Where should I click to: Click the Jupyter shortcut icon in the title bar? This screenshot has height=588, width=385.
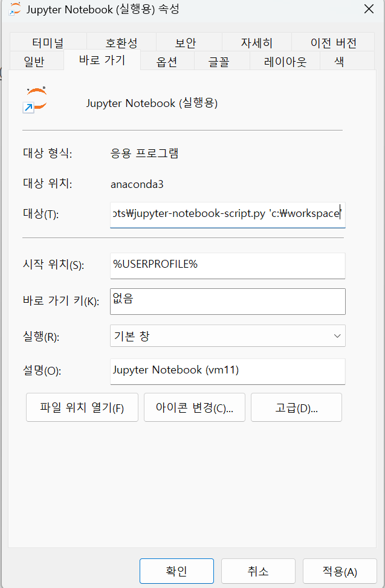[15, 8]
